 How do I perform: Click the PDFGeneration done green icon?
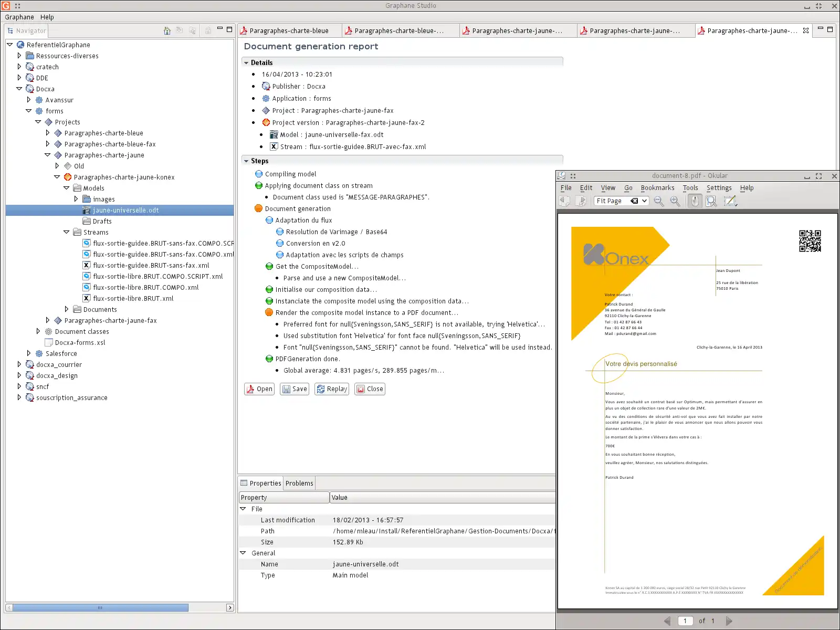[x=269, y=359]
